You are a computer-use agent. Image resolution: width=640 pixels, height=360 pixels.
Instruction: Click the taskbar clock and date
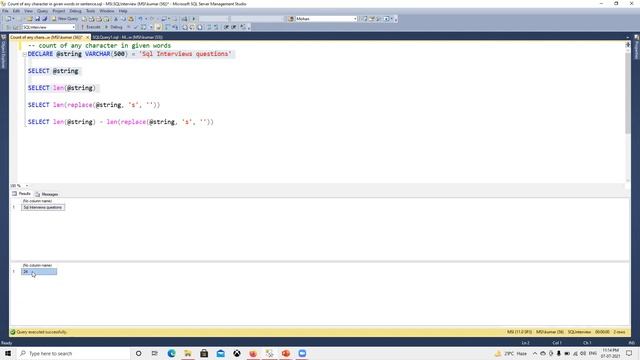[611, 353]
